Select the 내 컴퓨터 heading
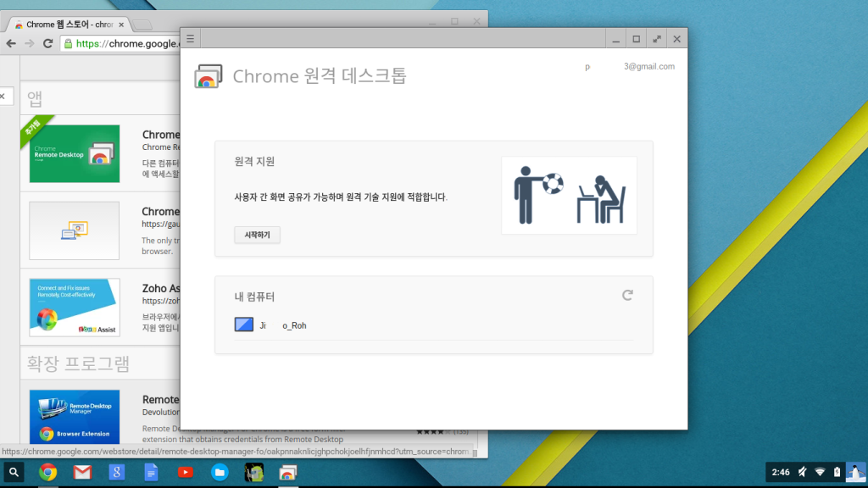The height and width of the screenshot is (488, 868). 254,297
